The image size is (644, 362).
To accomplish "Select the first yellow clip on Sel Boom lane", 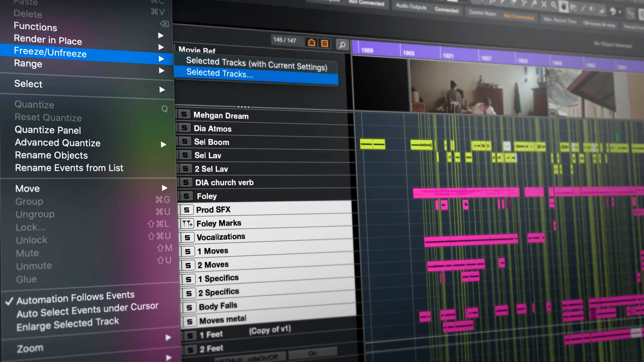I will click(372, 144).
